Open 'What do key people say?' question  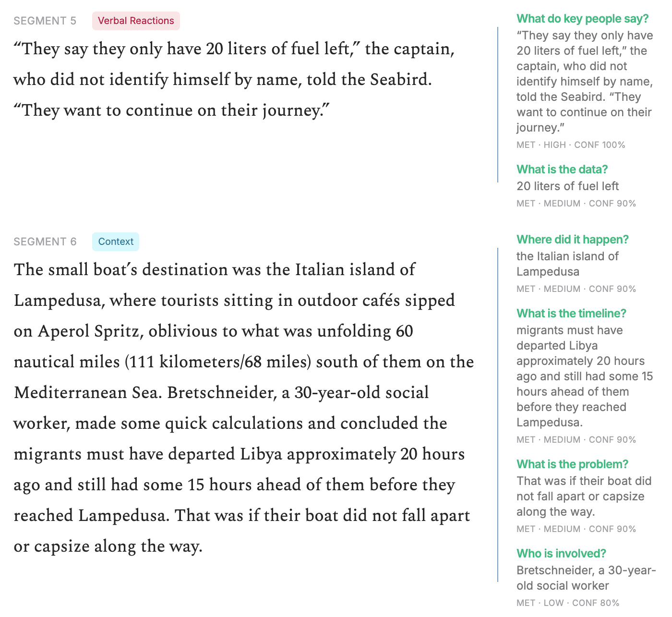[582, 19]
